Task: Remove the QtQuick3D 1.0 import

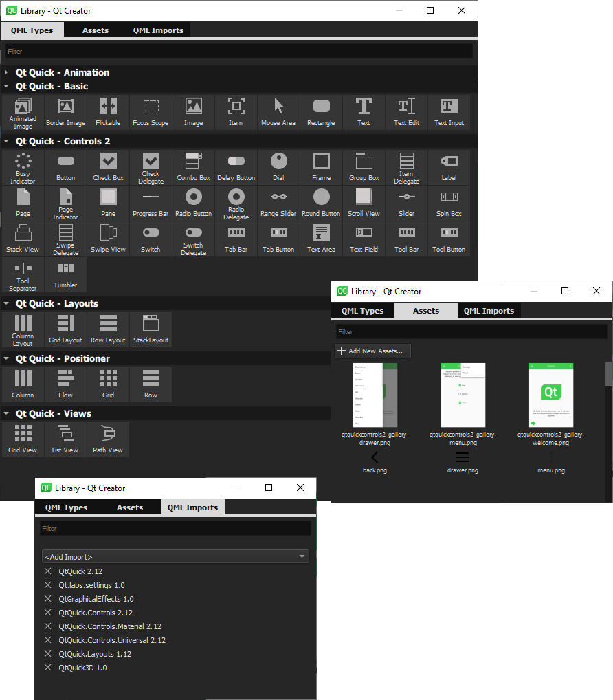Action: (x=47, y=668)
